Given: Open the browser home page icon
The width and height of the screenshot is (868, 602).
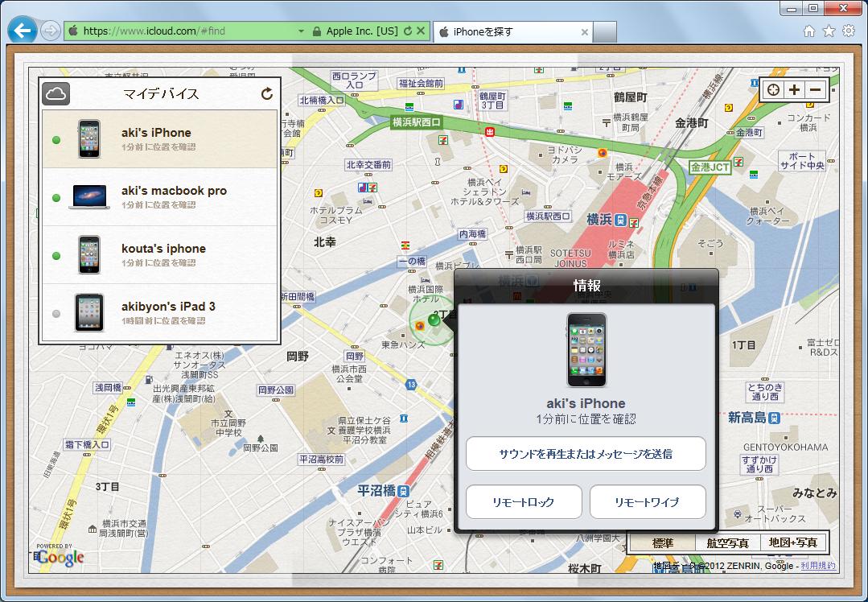Looking at the screenshot, I should coord(809,31).
